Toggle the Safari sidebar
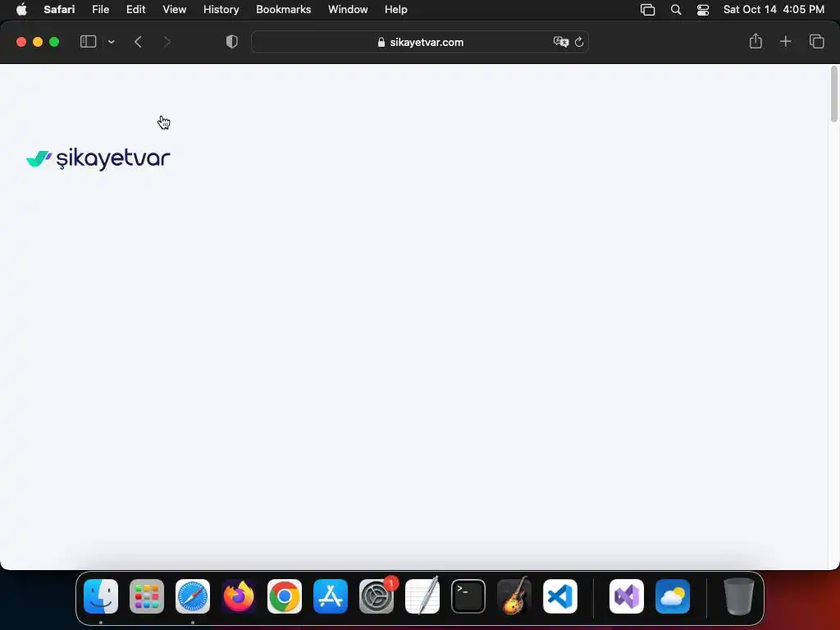This screenshot has height=630, width=840. coord(88,42)
